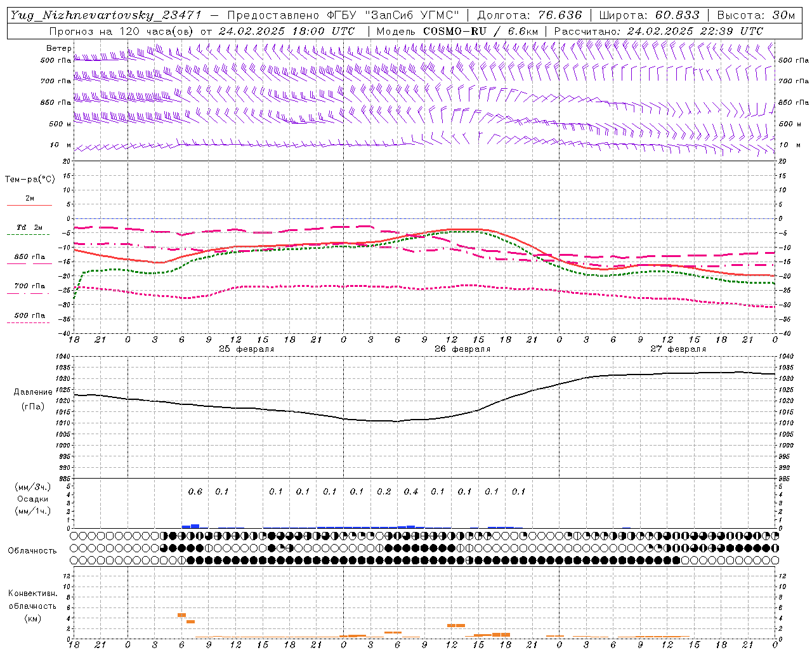Click the 'ЗапСиб УГМС' provider name
Screen dimensions: 812x650
pos(412,15)
